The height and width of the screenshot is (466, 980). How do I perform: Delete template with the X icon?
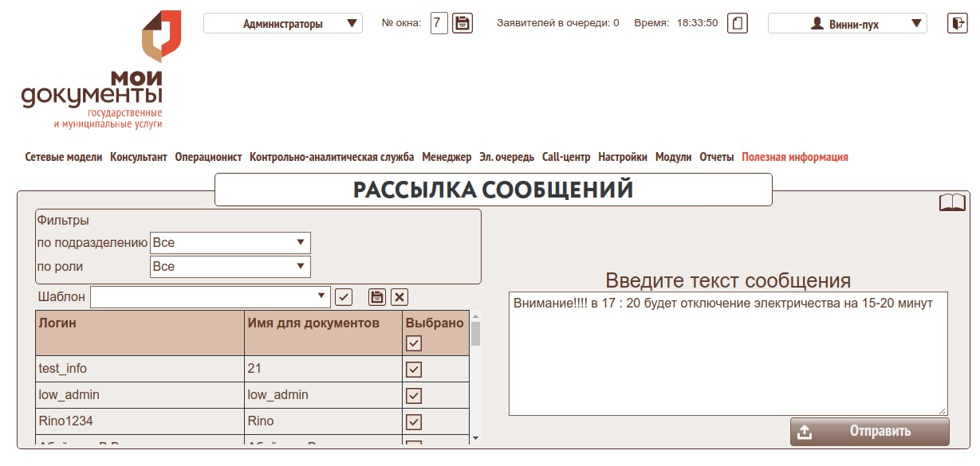[399, 297]
